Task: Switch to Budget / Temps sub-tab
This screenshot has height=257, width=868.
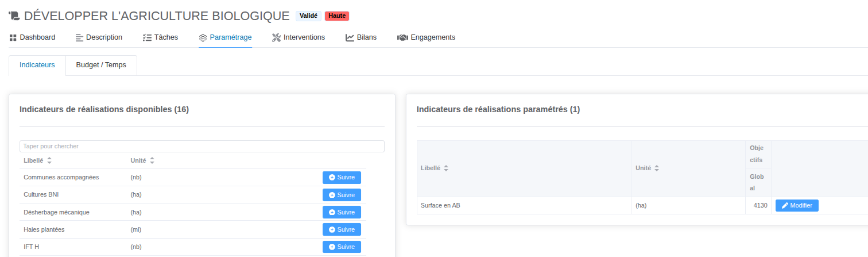Action: [x=101, y=65]
